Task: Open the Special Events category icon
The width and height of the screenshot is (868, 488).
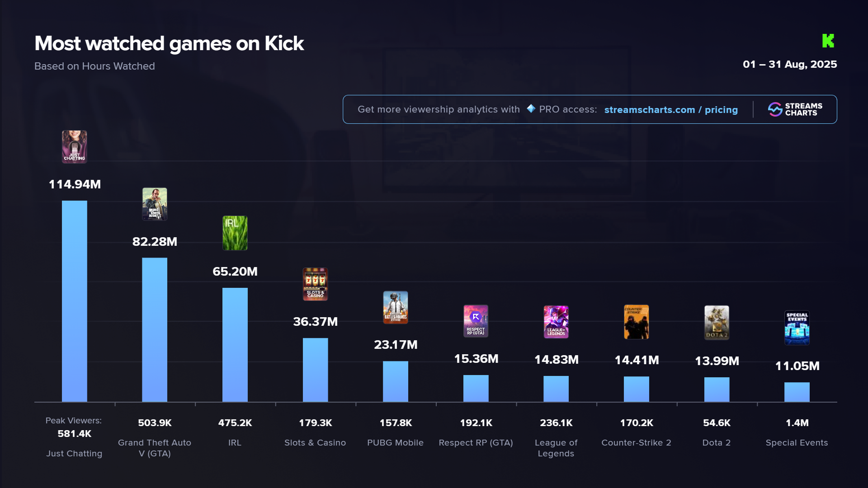Action: coord(797,328)
